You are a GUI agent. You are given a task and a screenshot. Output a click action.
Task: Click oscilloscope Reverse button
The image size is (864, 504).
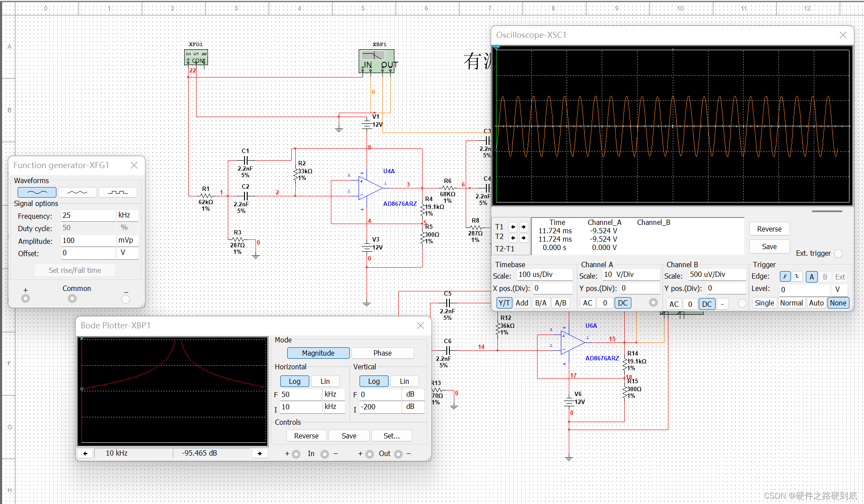769,229
